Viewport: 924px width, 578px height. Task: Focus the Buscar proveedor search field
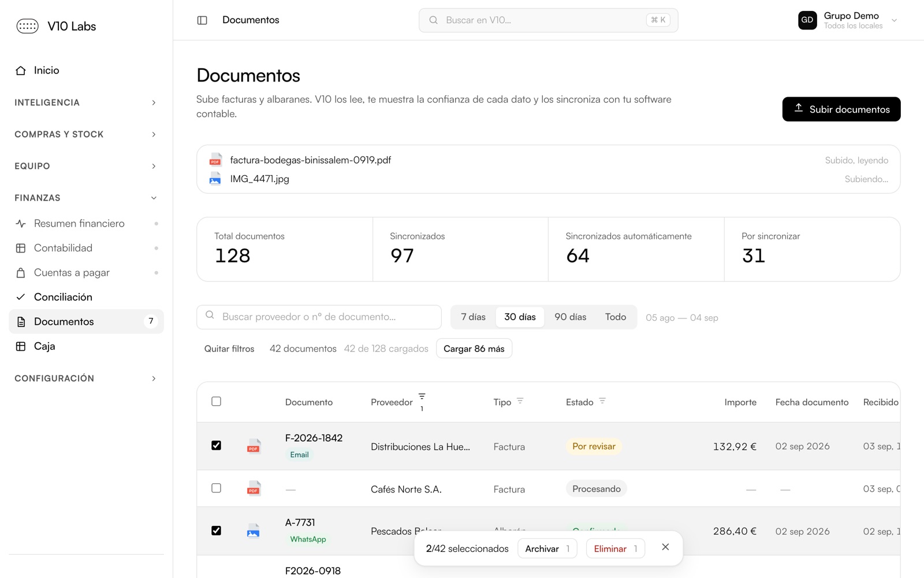click(319, 317)
